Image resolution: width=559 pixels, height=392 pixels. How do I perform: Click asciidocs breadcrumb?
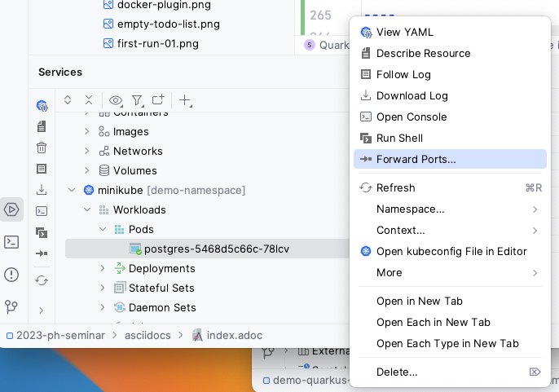click(x=147, y=335)
